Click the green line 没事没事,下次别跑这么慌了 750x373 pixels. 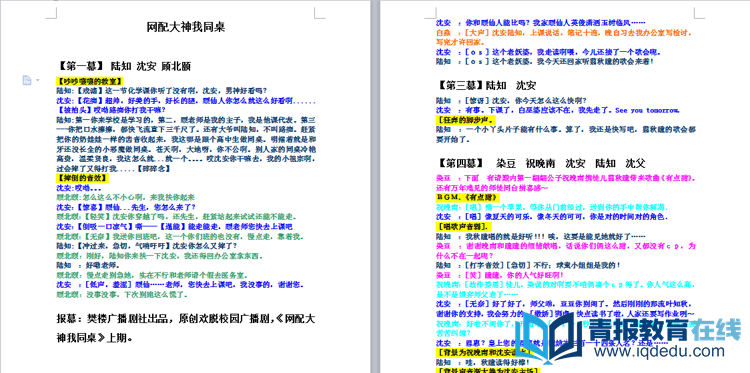121,295
